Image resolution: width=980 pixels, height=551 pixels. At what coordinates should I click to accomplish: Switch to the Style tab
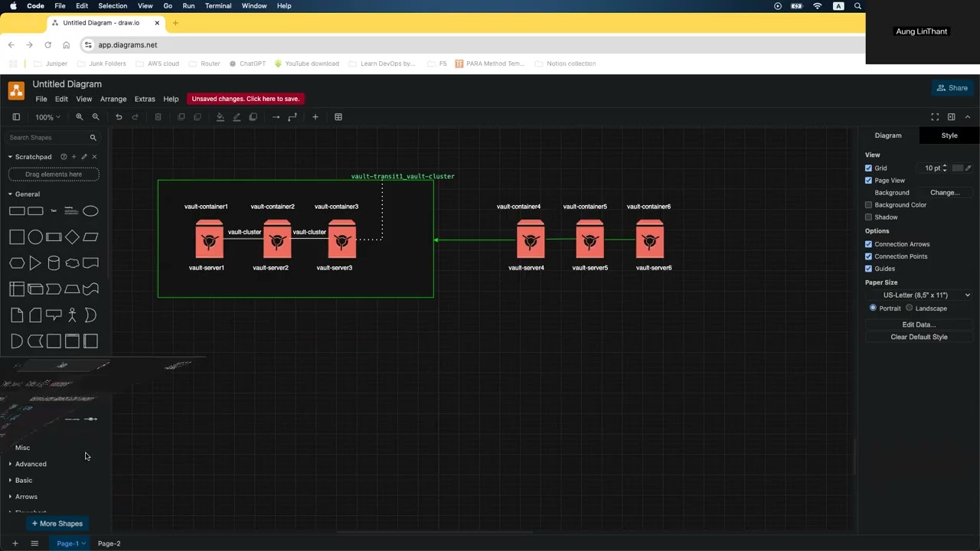[x=949, y=135]
